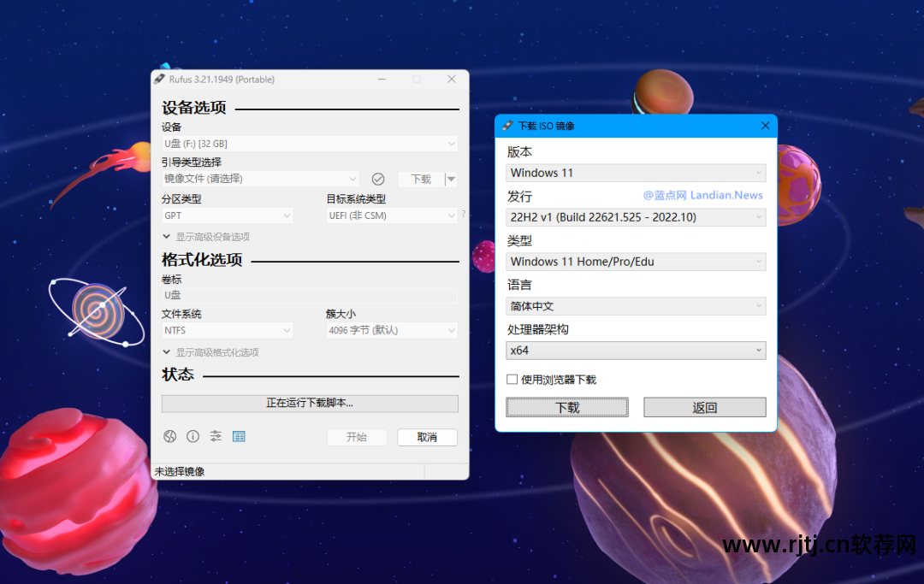Click Rufus icon in download dialog title bar
The height and width of the screenshot is (584, 924).
tap(507, 126)
